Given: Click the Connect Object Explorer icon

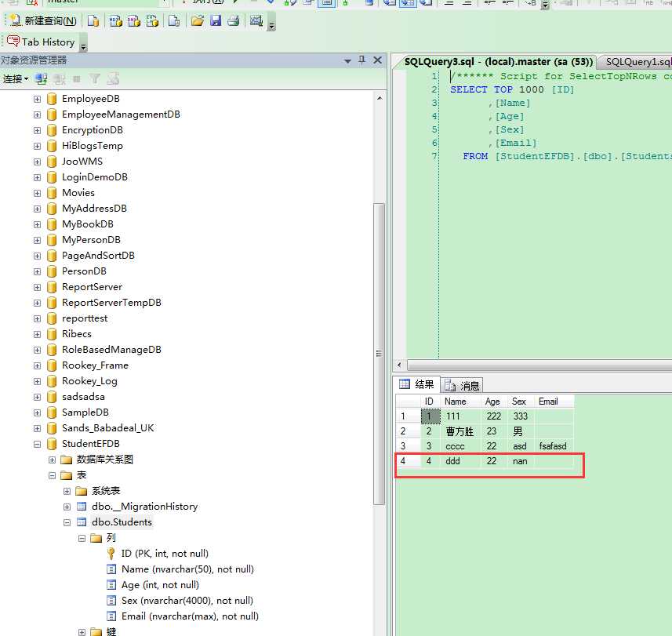Looking at the screenshot, I should coord(41,79).
